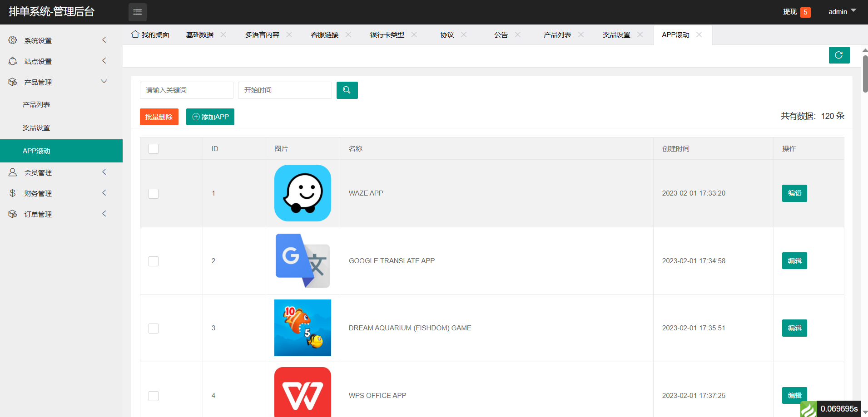
Task: Expand the 订单管理 menu chevron
Action: click(104, 214)
